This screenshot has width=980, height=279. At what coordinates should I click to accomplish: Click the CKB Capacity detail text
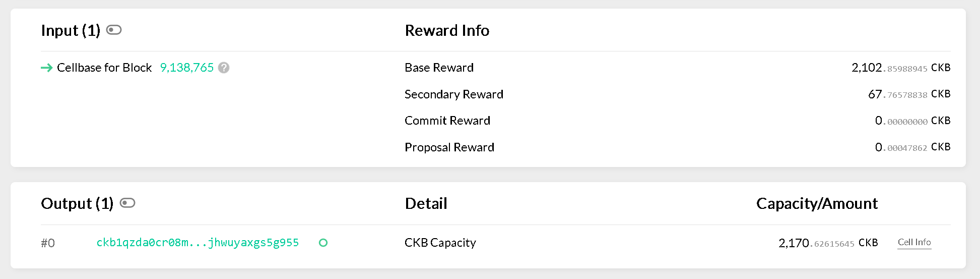[440, 243]
